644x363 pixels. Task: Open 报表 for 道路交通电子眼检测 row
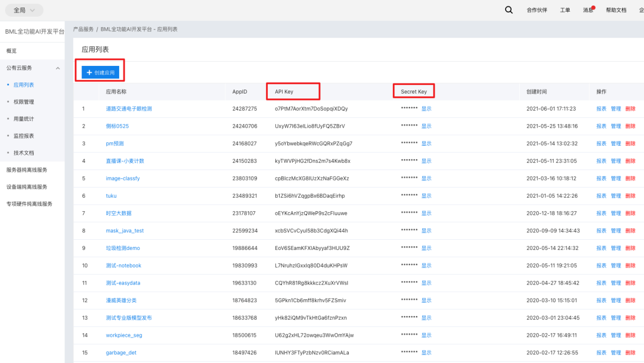[601, 109]
